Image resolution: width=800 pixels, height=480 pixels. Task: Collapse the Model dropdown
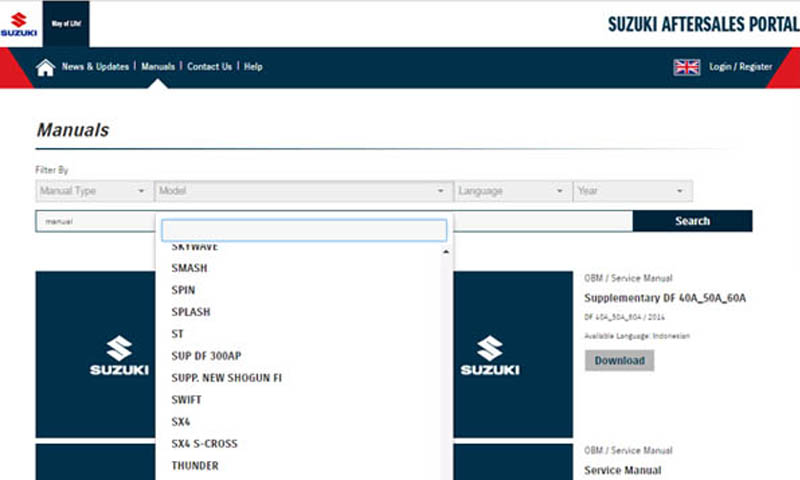(x=303, y=191)
